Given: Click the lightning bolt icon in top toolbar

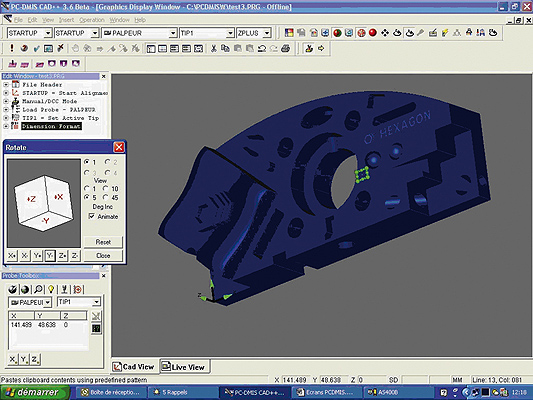Looking at the screenshot, I should pyautogui.click(x=445, y=33).
